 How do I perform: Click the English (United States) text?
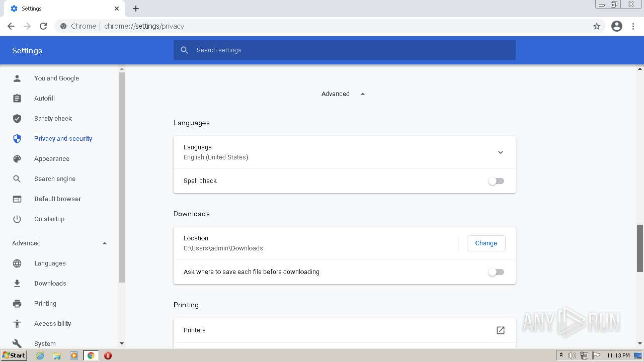tap(216, 157)
